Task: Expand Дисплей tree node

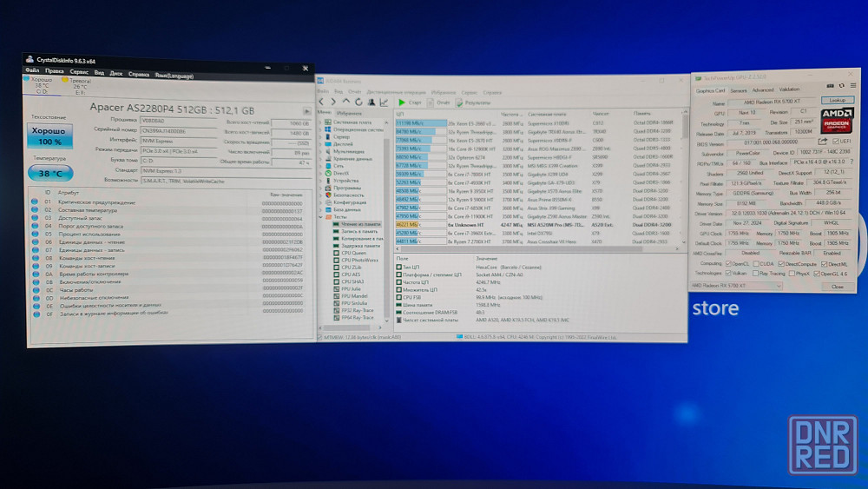Action: (x=320, y=144)
